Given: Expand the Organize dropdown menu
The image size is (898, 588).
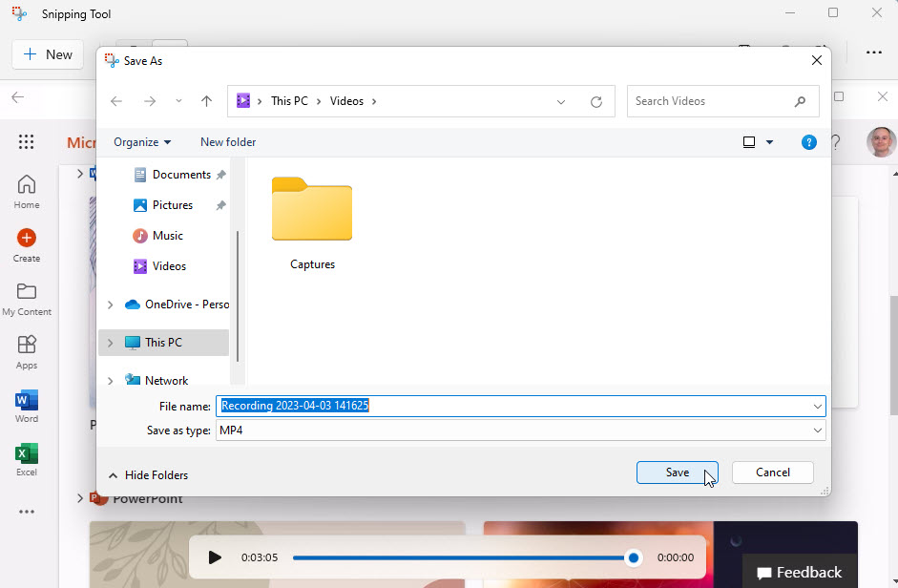Looking at the screenshot, I should point(141,141).
